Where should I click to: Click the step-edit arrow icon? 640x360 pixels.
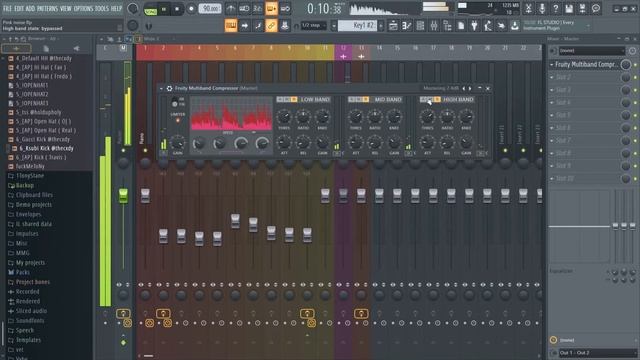(x=244, y=26)
